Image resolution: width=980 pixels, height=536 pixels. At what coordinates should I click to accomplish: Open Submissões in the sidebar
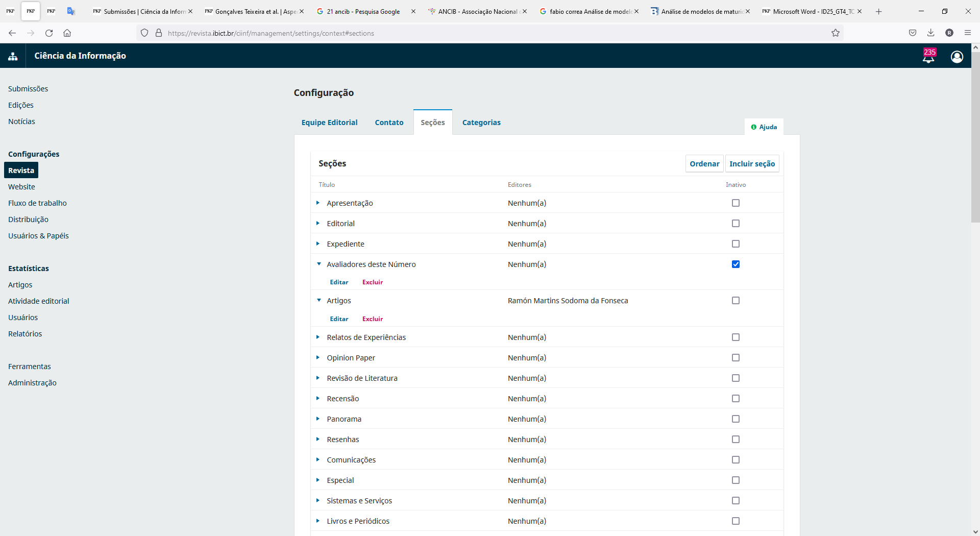[28, 89]
